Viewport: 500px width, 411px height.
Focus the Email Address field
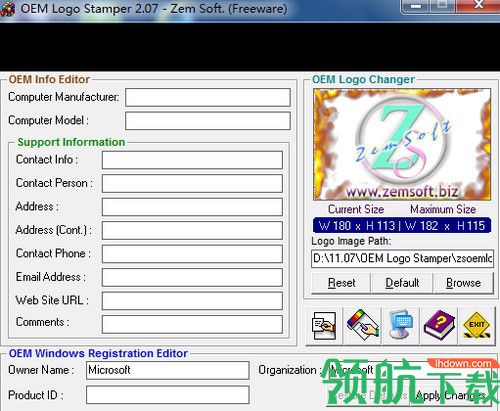click(192, 277)
